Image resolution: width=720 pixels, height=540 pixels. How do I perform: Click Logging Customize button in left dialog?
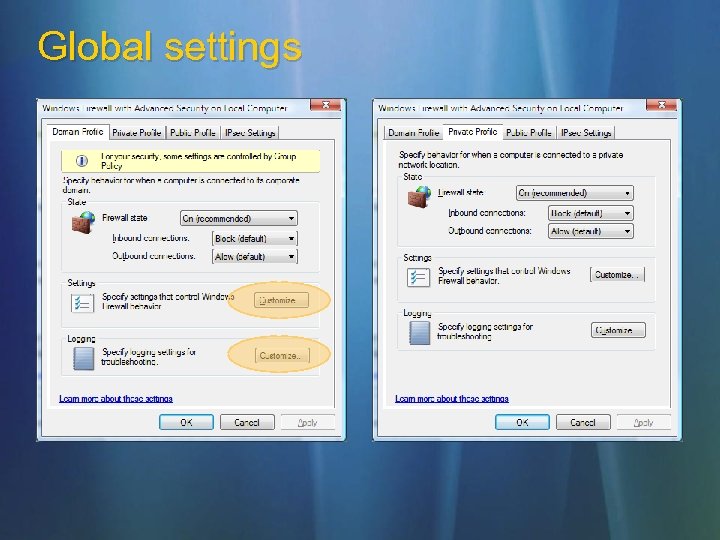click(282, 355)
